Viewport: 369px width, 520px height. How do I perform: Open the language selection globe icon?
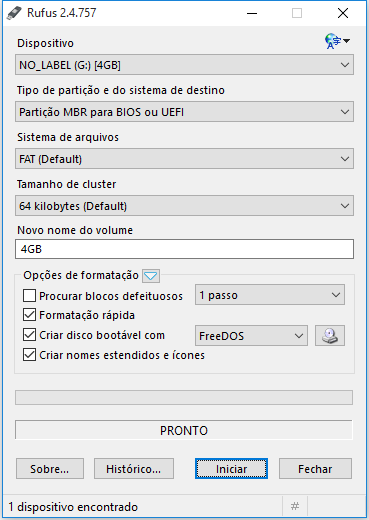point(337,41)
